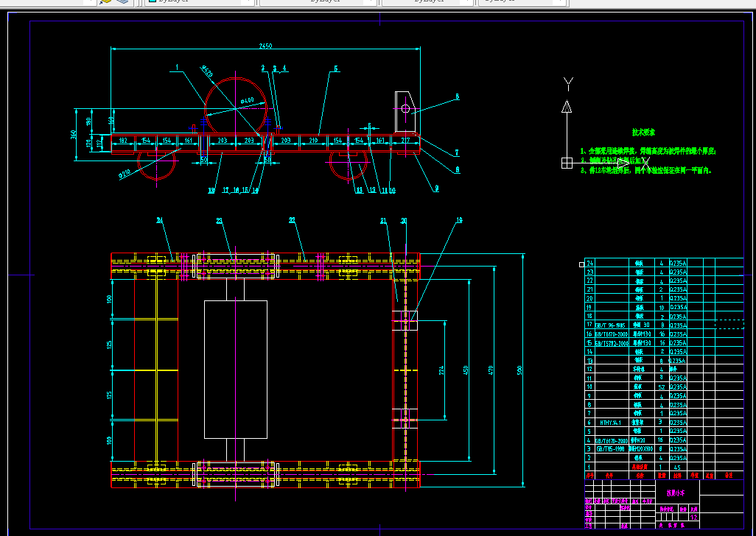This screenshot has height=536, width=756.
Task: Select the 技术要求 technical requirements heading
Action: 644,133
